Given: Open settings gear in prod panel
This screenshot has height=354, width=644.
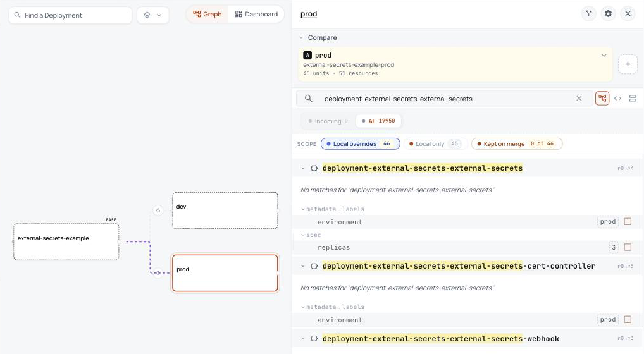Looking at the screenshot, I should (x=609, y=13).
